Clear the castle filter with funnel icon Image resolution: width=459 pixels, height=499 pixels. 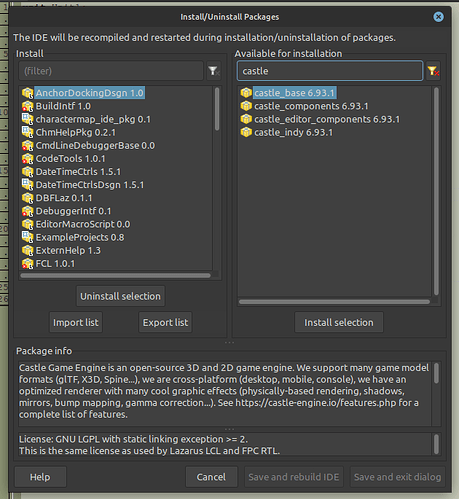(433, 71)
